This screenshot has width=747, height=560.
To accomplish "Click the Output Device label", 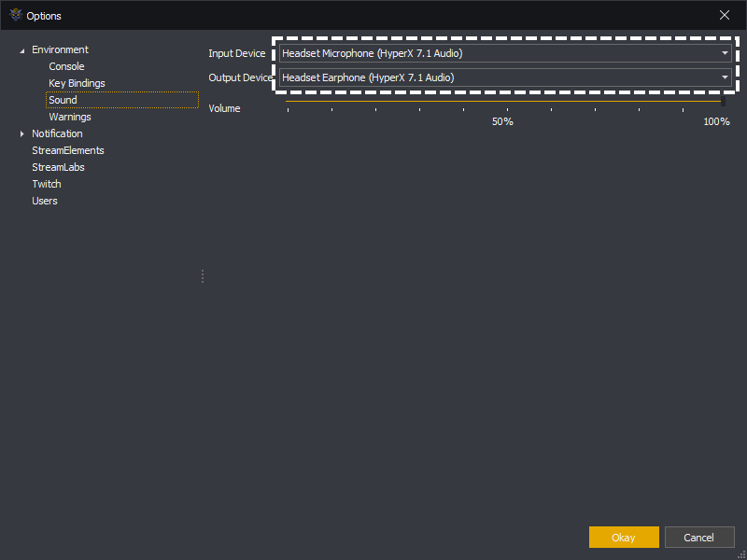I will click(241, 77).
